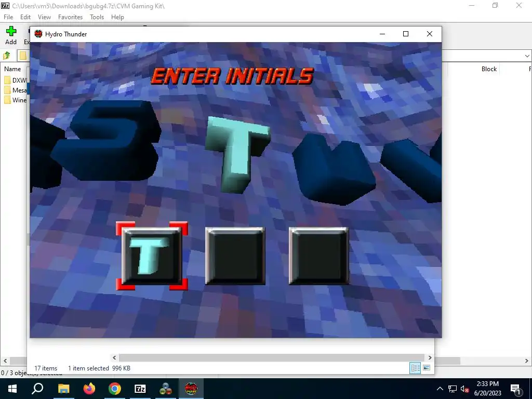Switch Explorer to details view icon
Viewport: 532px width, 399px height.
click(x=415, y=368)
